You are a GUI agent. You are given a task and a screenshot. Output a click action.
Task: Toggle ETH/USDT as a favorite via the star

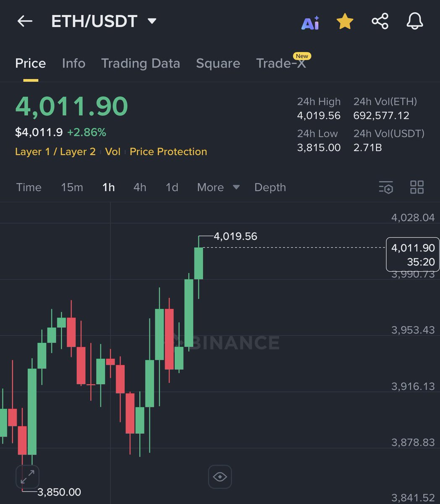pyautogui.click(x=345, y=21)
